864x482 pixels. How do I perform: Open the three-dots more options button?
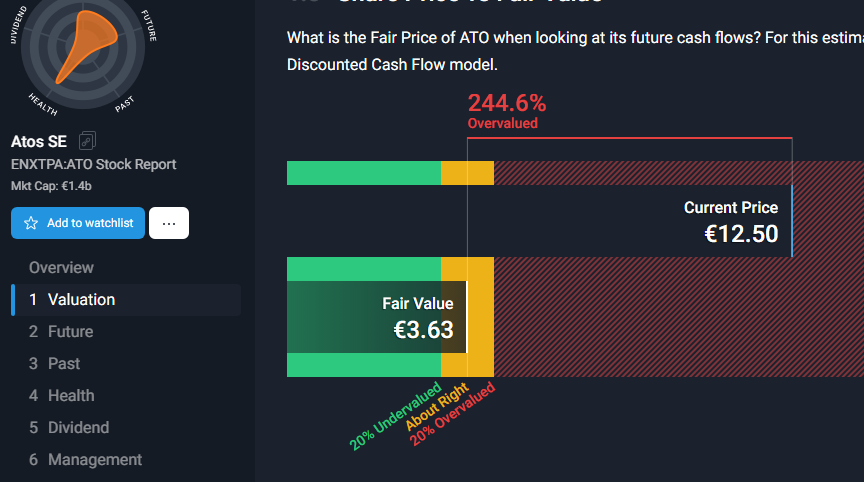pos(169,223)
